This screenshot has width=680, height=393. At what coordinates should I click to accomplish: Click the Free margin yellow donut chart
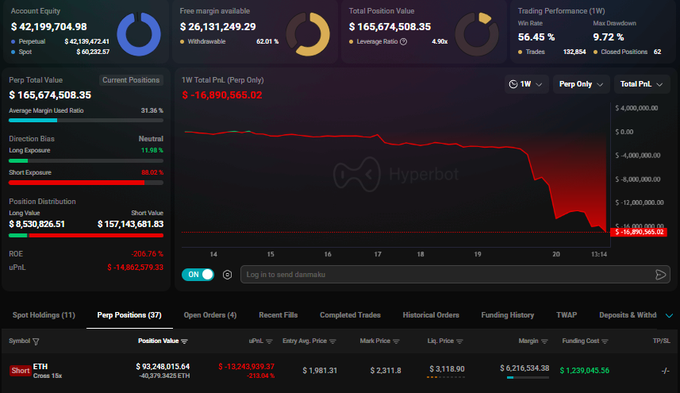[x=308, y=34]
